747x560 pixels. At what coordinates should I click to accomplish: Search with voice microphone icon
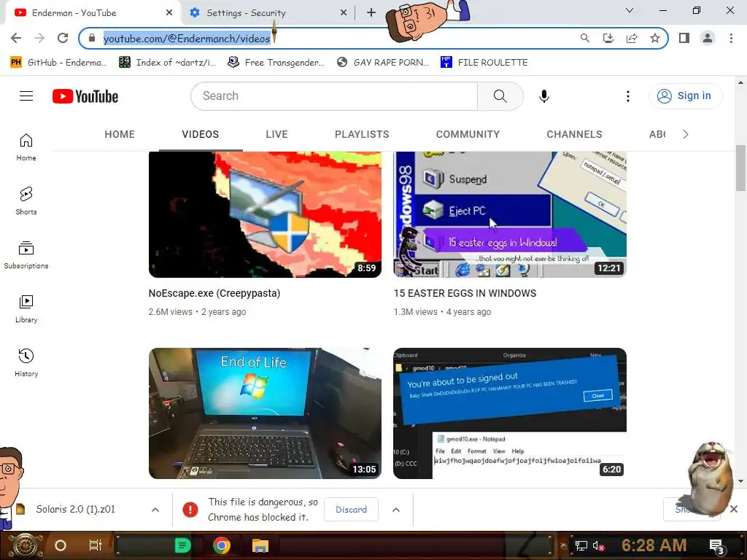click(543, 96)
